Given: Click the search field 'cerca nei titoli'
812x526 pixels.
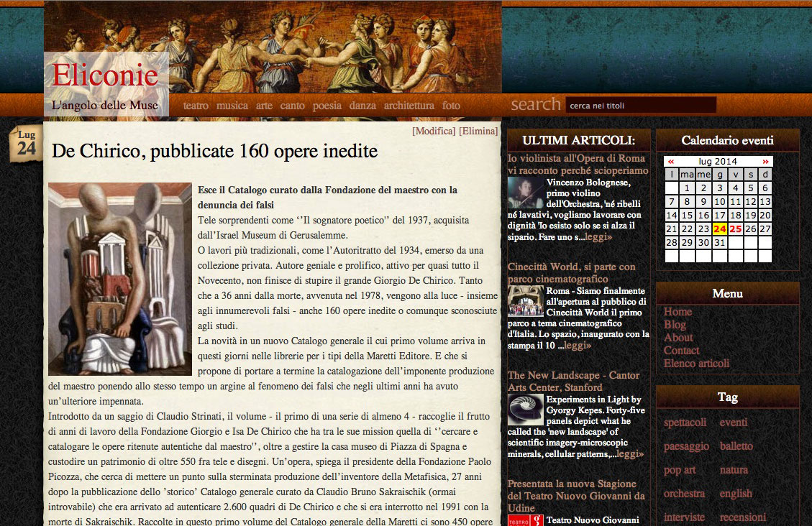Looking at the screenshot, I should (641, 105).
